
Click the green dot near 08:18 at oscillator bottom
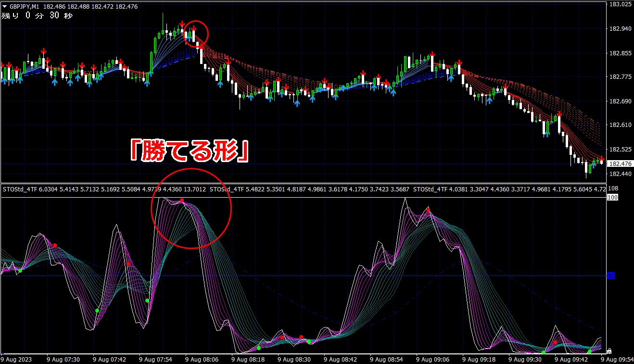coord(259,348)
